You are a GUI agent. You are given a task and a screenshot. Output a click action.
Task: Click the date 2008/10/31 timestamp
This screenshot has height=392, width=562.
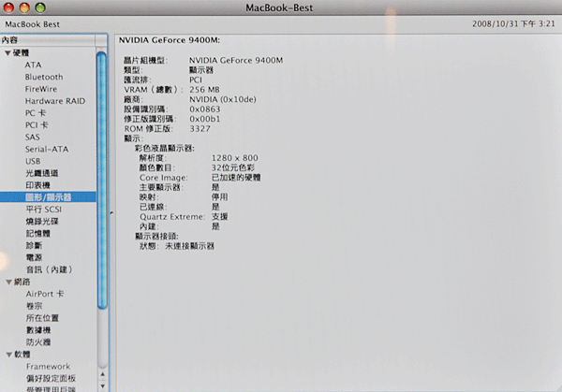tap(513, 24)
